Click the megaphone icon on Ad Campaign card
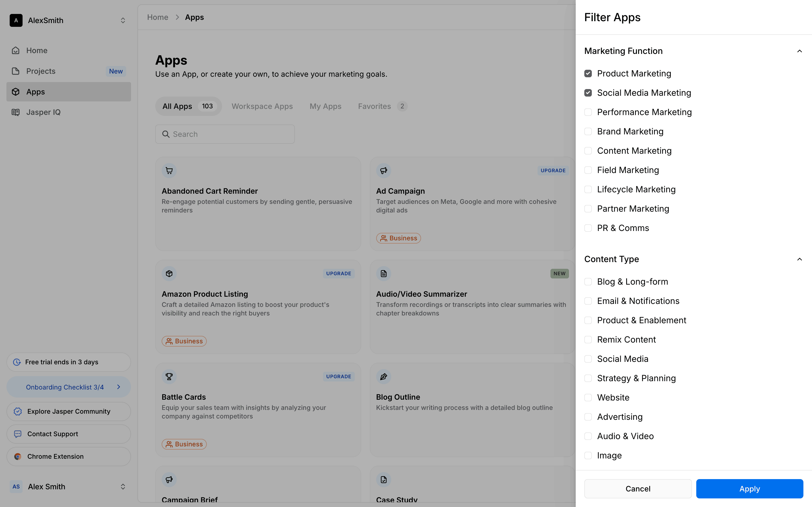The height and width of the screenshot is (507, 812). point(383,170)
